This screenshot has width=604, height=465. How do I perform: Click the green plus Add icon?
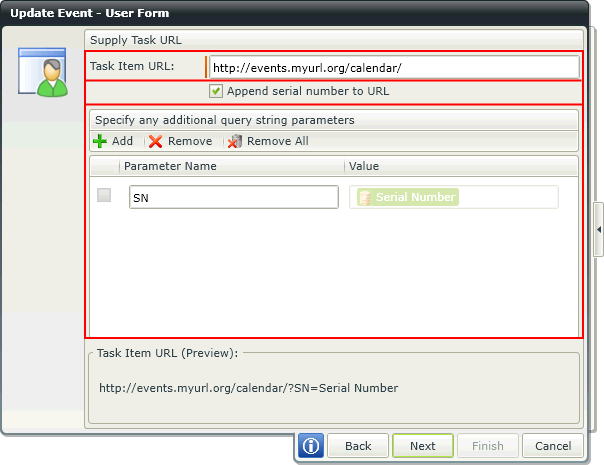tap(100, 141)
